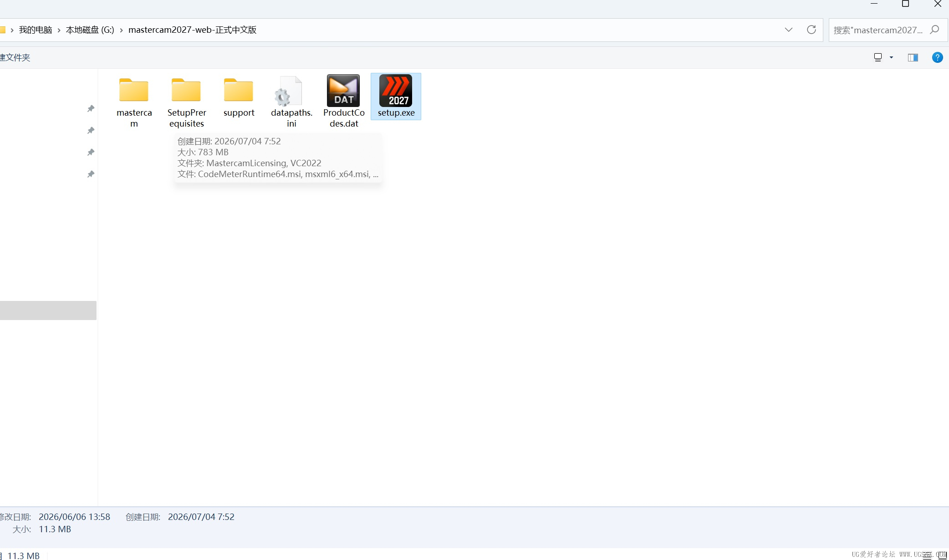Click the new folder toolbar button
The width and height of the screenshot is (949, 560).
click(x=15, y=57)
